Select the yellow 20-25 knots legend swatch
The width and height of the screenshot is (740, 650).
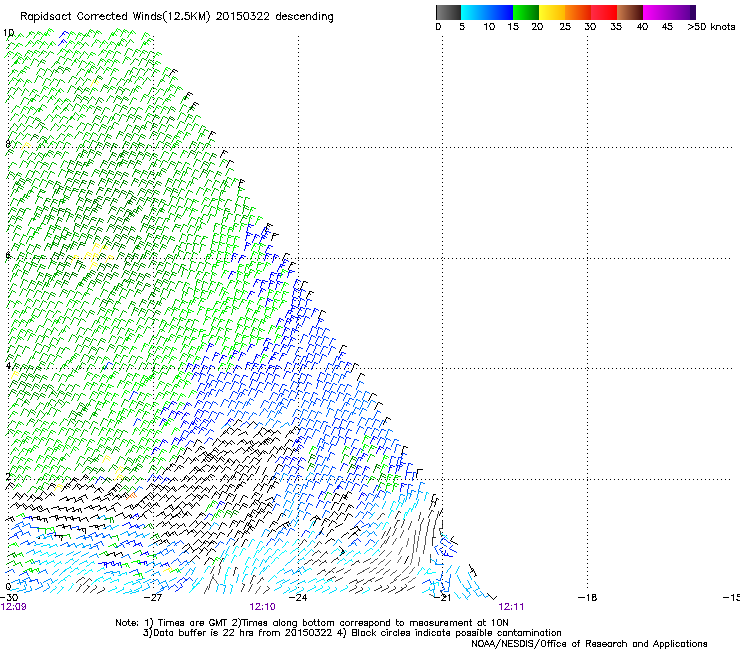[552, 12]
